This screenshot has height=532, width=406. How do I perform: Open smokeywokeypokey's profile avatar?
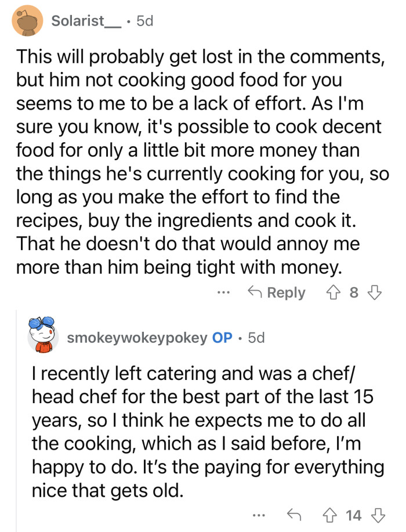click(42, 336)
